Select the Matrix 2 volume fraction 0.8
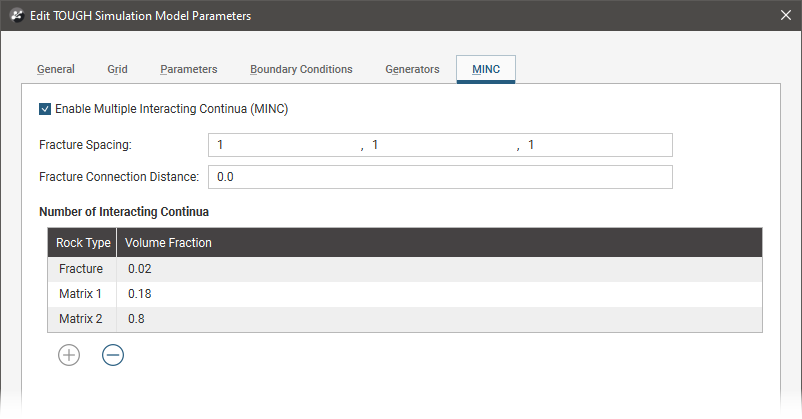This screenshot has width=802, height=419. click(x=439, y=319)
